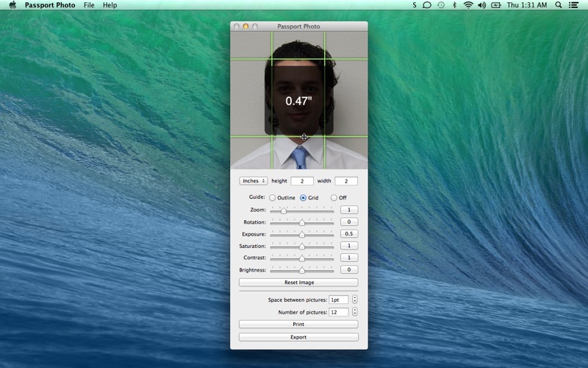This screenshot has height=368, width=588.
Task: Open the Help menu
Action: click(110, 5)
